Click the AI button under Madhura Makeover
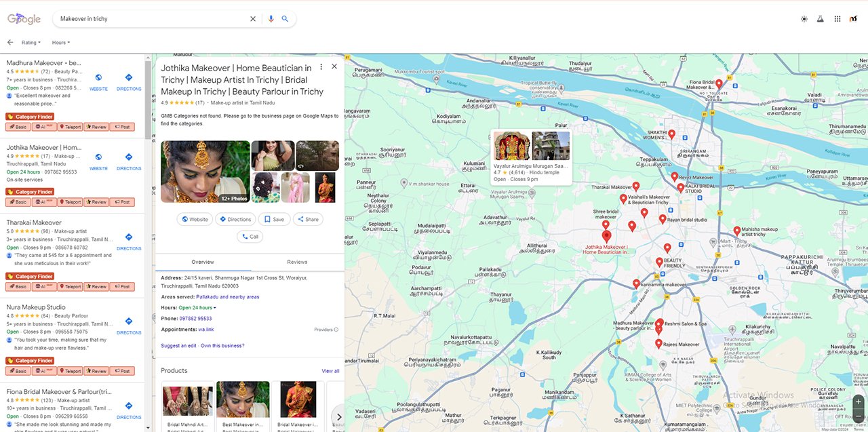The image size is (868, 432). pyautogui.click(x=43, y=127)
